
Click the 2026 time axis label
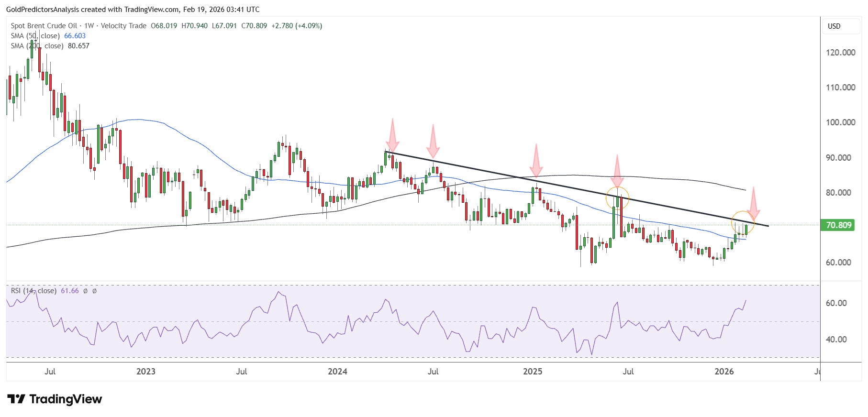pos(724,372)
